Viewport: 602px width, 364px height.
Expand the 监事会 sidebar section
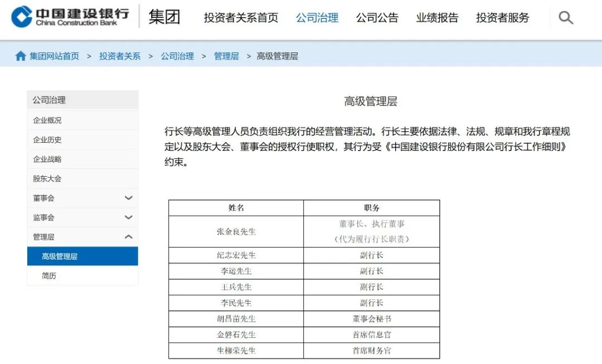tap(128, 217)
